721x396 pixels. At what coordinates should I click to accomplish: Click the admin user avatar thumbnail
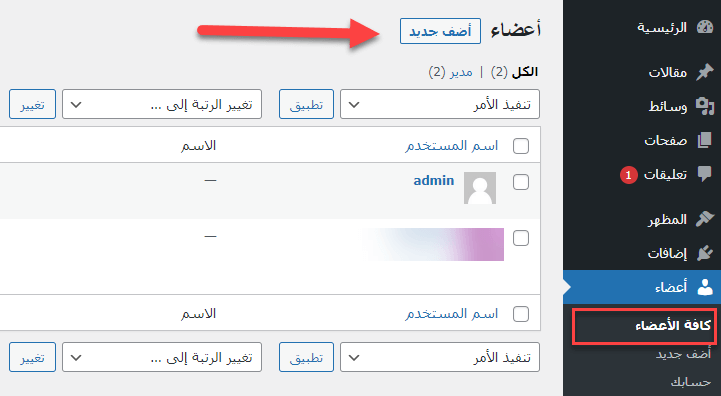480,188
